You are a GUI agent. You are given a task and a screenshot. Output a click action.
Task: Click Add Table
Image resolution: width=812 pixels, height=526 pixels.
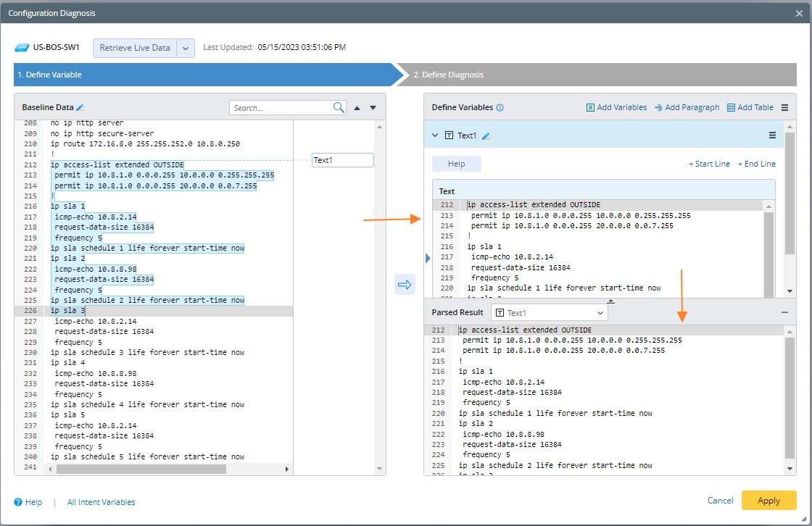750,108
